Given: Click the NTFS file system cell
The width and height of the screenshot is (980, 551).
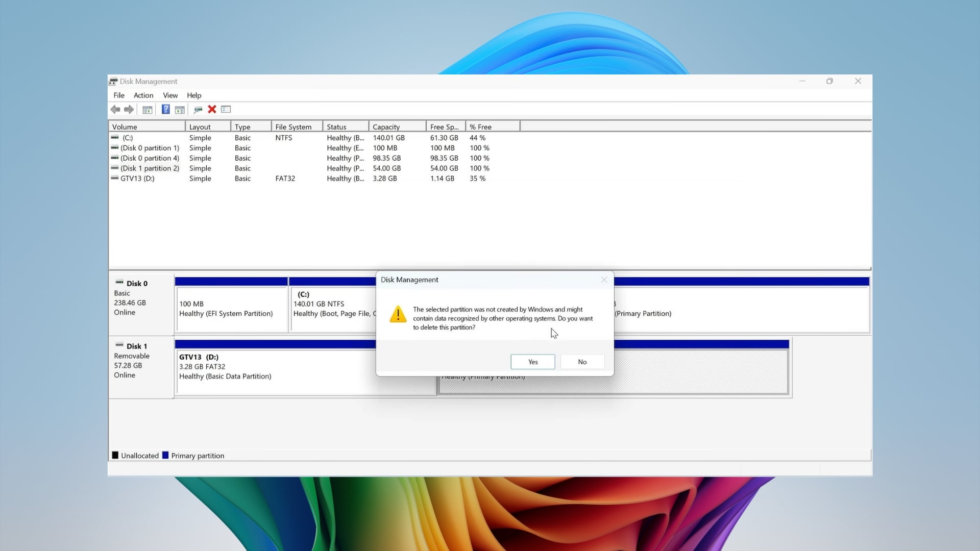Looking at the screenshot, I should click(x=284, y=138).
